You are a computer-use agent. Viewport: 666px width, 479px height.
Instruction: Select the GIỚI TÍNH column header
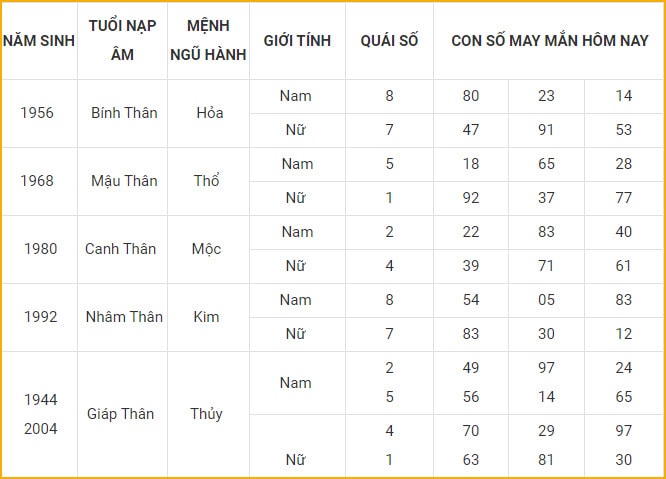point(297,41)
